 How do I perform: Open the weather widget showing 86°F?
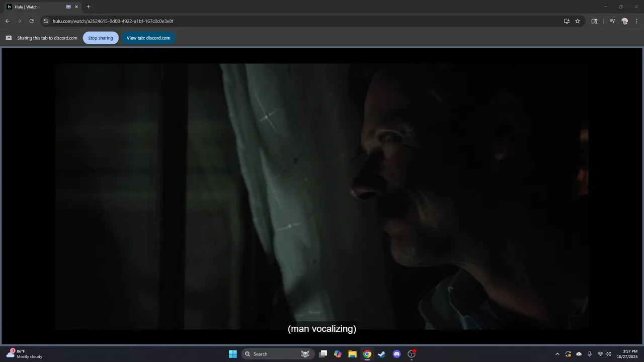tap(24, 354)
